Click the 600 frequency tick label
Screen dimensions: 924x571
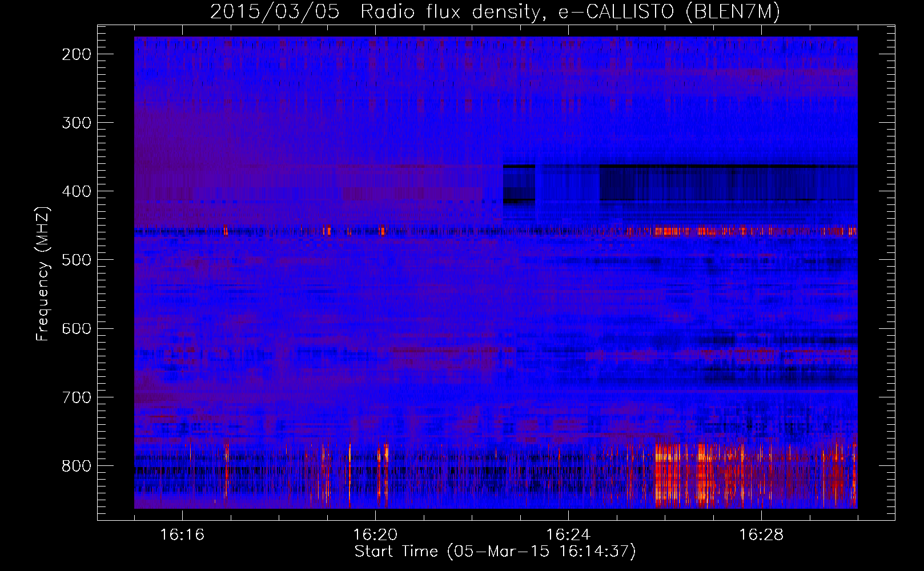(x=77, y=328)
